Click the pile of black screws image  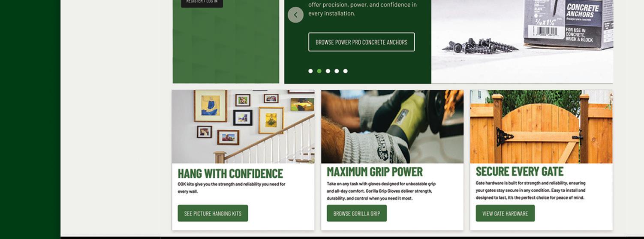coord(482,45)
